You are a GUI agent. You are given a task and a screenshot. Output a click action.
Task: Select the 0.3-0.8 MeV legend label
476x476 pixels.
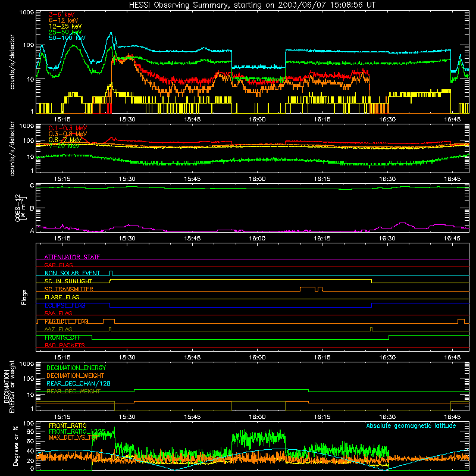(x=68, y=134)
